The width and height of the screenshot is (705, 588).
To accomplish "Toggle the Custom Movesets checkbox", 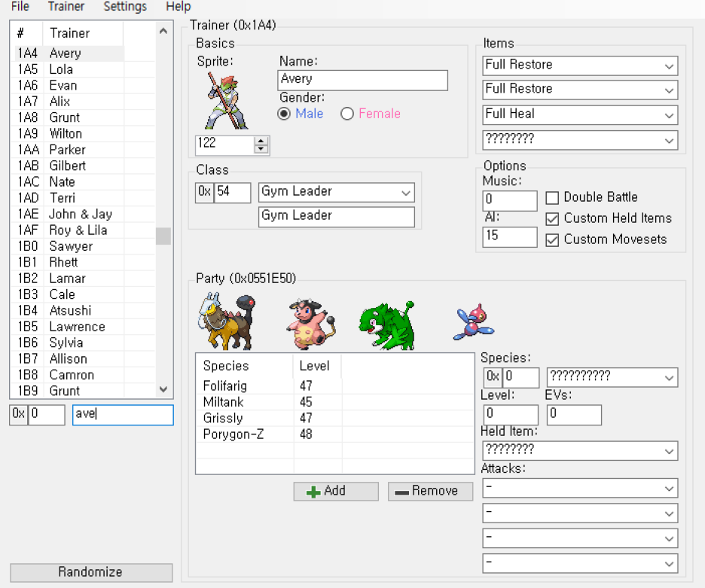I will (552, 240).
